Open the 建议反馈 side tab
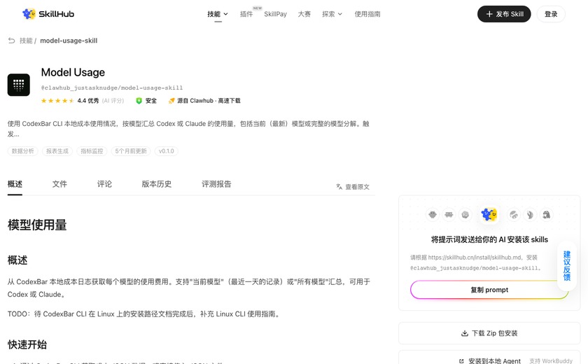 (x=567, y=266)
